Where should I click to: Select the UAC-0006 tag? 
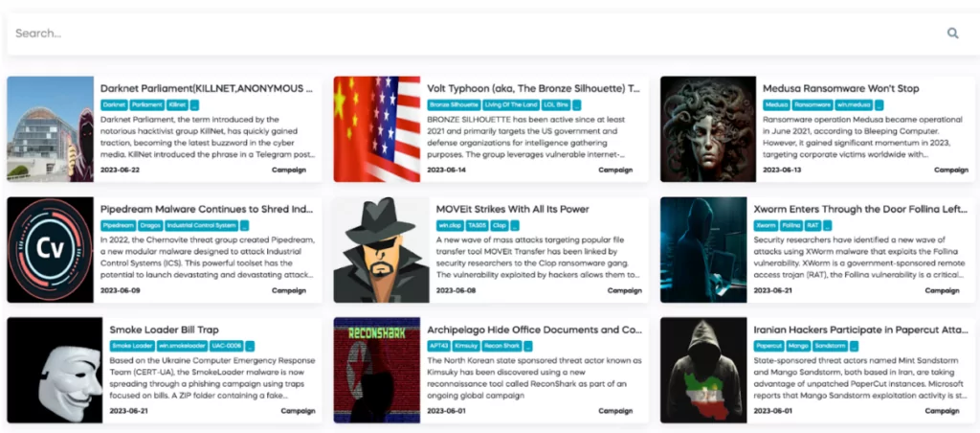(x=227, y=346)
